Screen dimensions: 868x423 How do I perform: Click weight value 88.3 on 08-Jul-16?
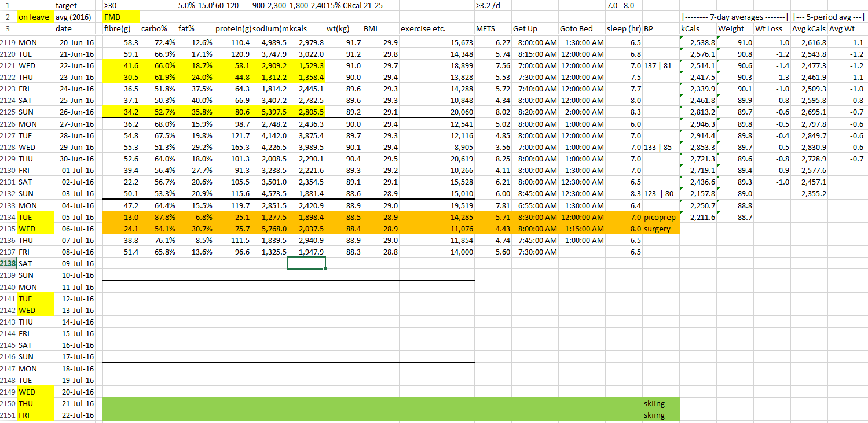[344, 252]
